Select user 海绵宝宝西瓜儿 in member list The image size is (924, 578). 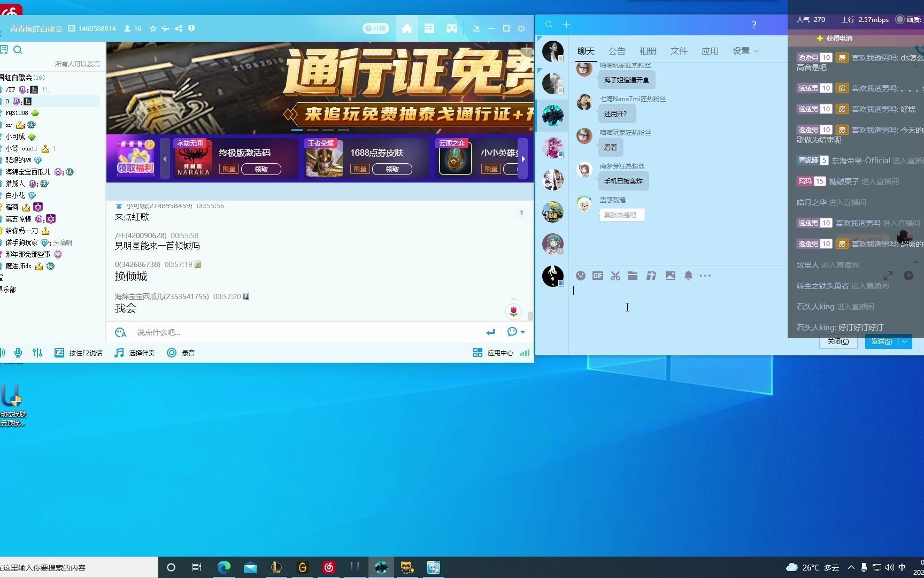pyautogui.click(x=28, y=172)
